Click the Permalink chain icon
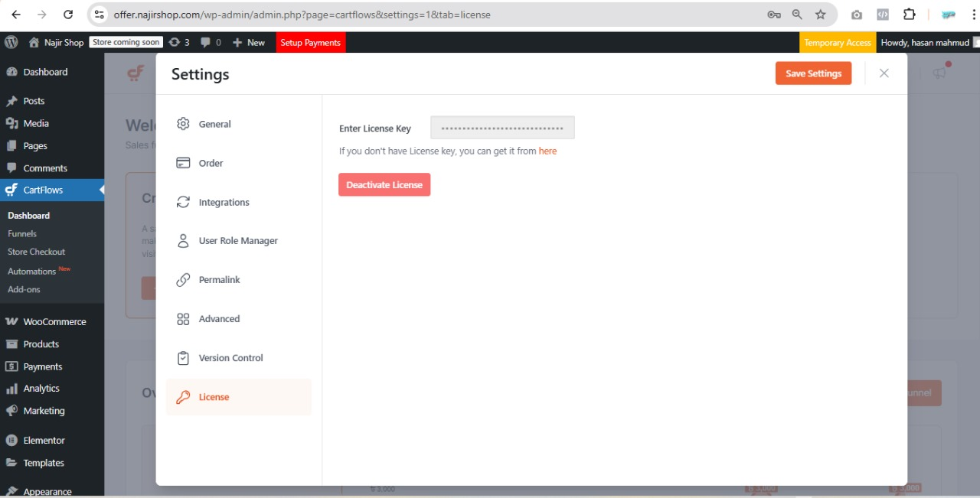Image resolution: width=980 pixels, height=498 pixels. [x=183, y=280]
